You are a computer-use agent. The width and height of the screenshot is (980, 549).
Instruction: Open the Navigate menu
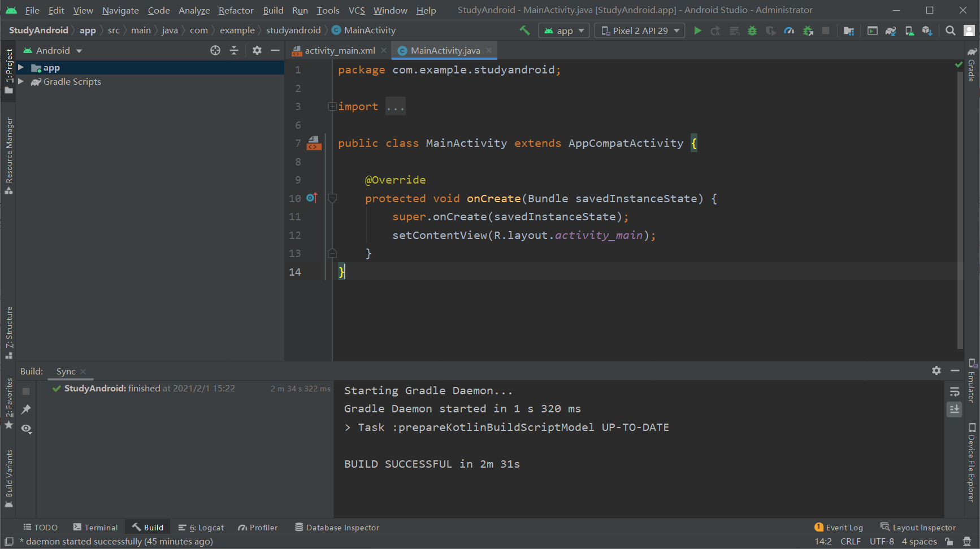[x=120, y=10]
